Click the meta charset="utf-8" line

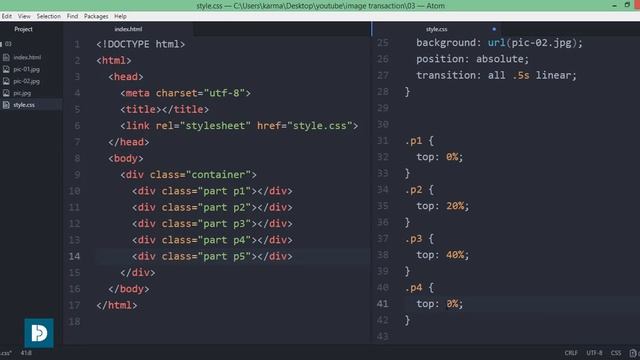[x=185, y=93]
